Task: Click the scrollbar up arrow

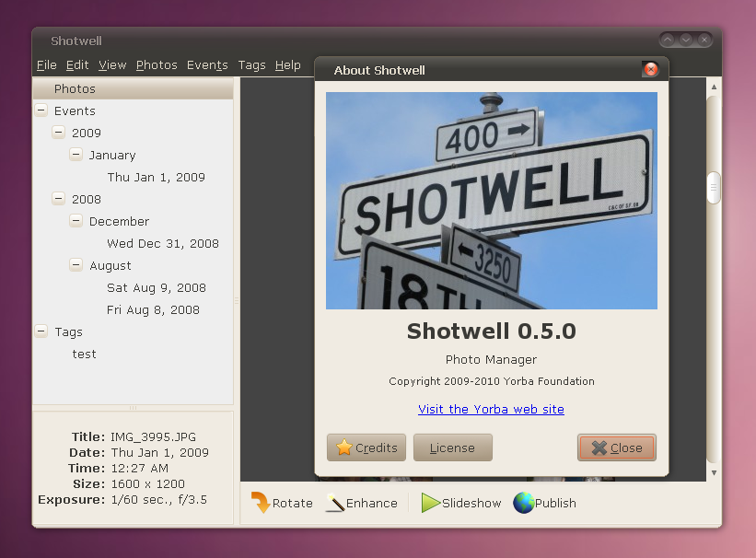Action: click(x=714, y=87)
